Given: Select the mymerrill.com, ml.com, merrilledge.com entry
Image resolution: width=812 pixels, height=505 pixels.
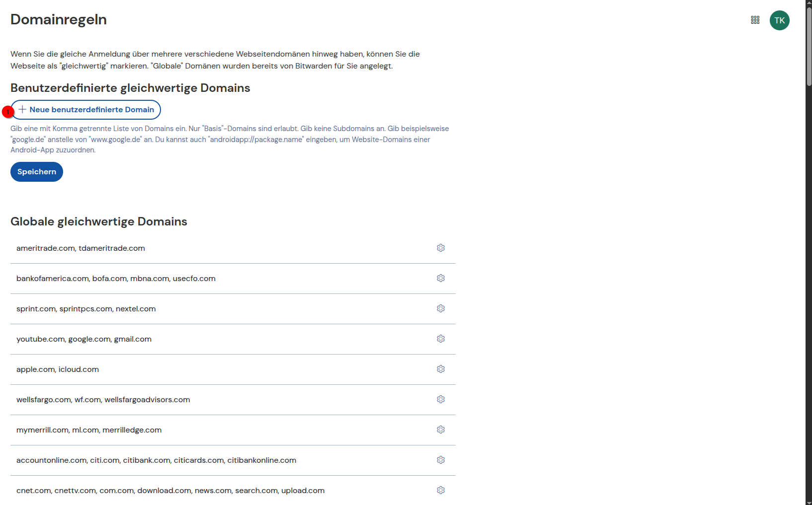Looking at the screenshot, I should (x=89, y=430).
